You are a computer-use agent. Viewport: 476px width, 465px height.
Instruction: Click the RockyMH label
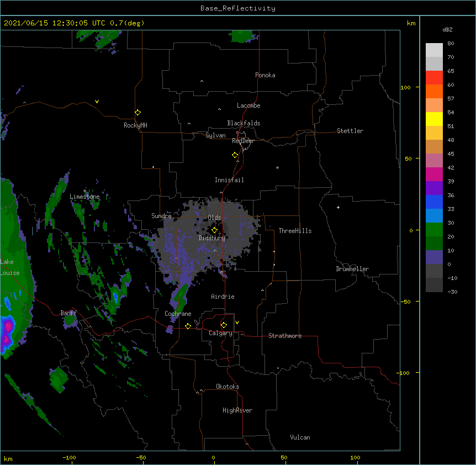click(135, 125)
